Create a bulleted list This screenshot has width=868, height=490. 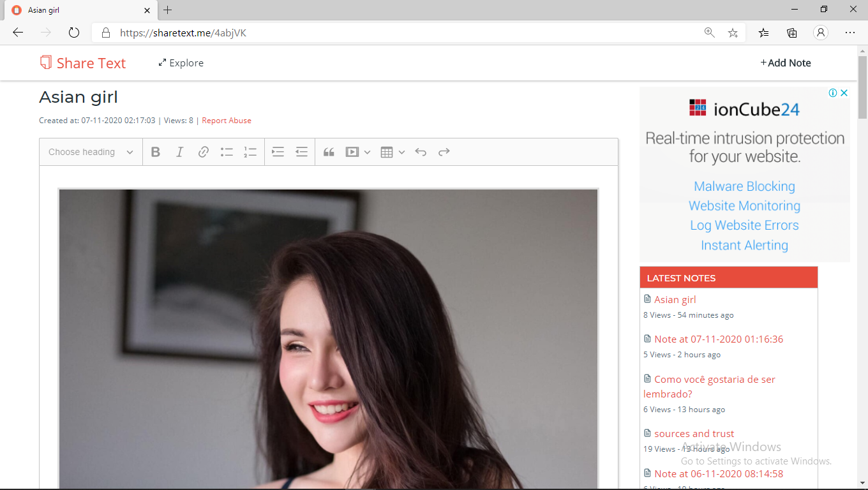[x=227, y=152]
